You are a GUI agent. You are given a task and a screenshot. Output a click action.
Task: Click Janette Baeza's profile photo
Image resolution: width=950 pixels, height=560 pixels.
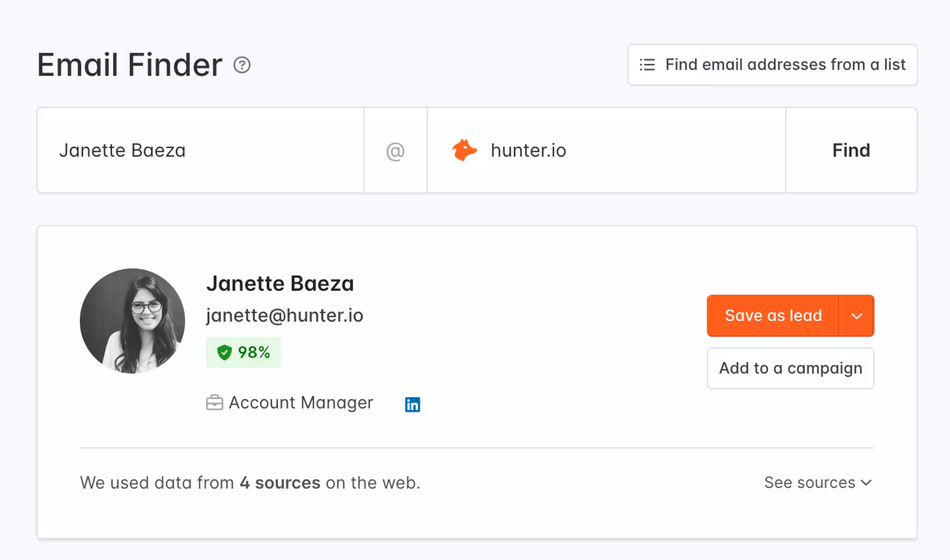point(133,321)
